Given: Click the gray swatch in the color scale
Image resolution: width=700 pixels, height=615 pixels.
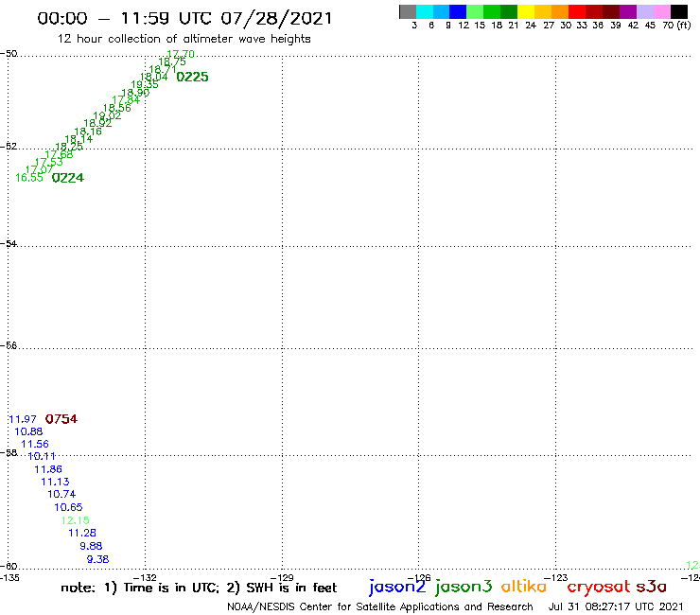Looking at the screenshot, I should [x=408, y=11].
